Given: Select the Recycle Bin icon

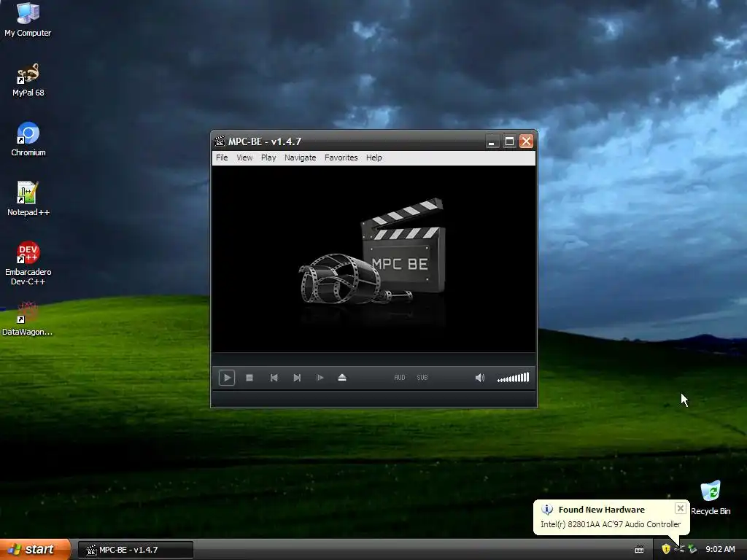Looking at the screenshot, I should pos(711,498).
